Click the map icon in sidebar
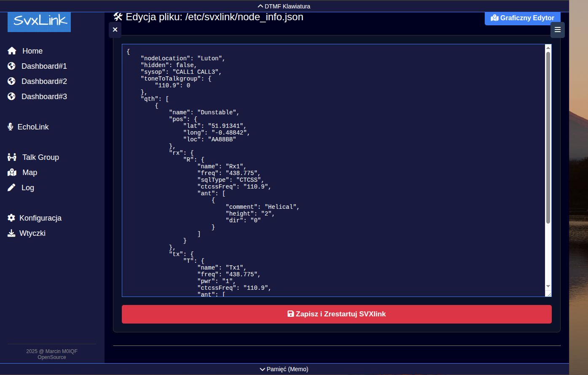This screenshot has width=588, height=375. (12, 173)
